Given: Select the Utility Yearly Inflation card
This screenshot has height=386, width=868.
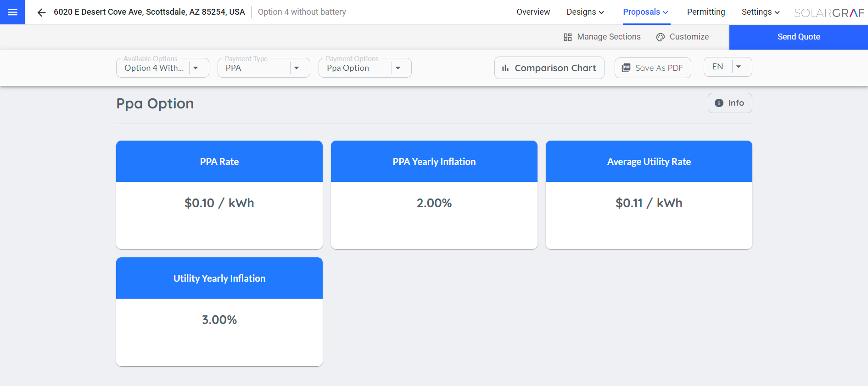Looking at the screenshot, I should pyautogui.click(x=219, y=311).
